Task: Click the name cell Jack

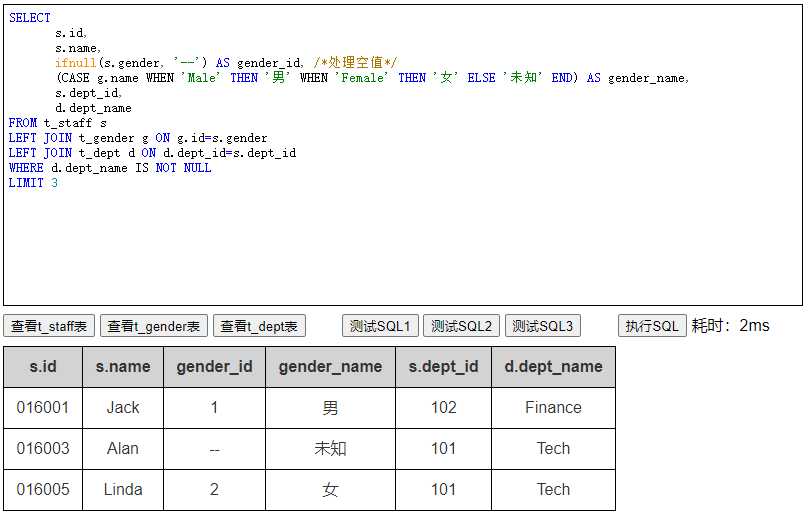Action: pos(123,408)
